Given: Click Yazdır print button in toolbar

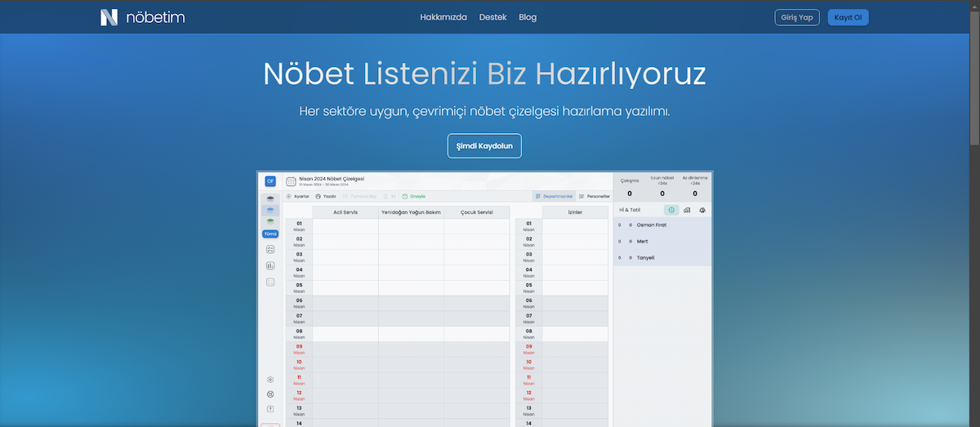Looking at the screenshot, I should click(326, 197).
